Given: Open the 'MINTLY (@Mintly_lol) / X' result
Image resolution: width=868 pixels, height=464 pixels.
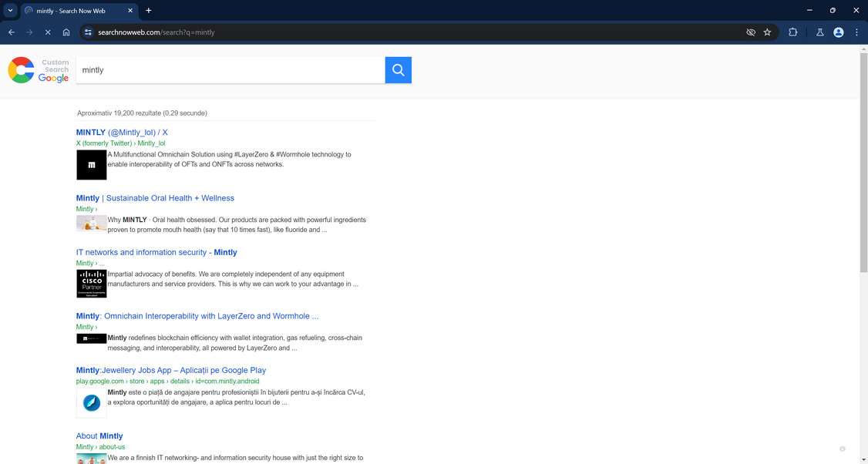Looking at the screenshot, I should point(122,132).
